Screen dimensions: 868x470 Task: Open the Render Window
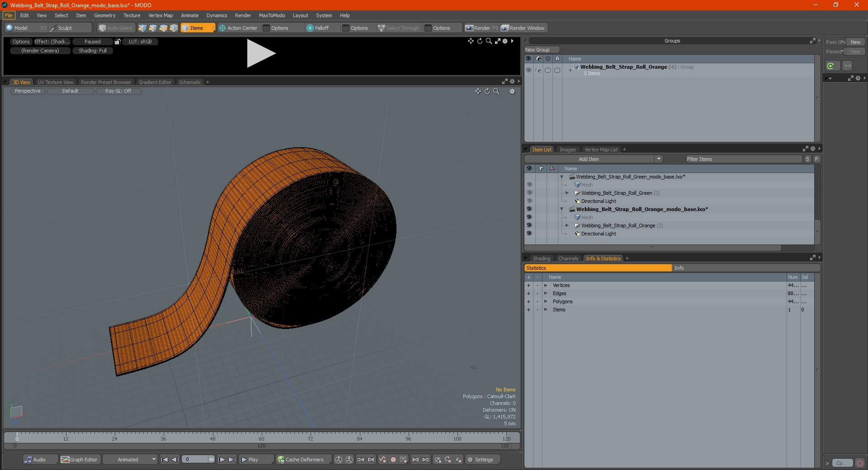(x=524, y=28)
